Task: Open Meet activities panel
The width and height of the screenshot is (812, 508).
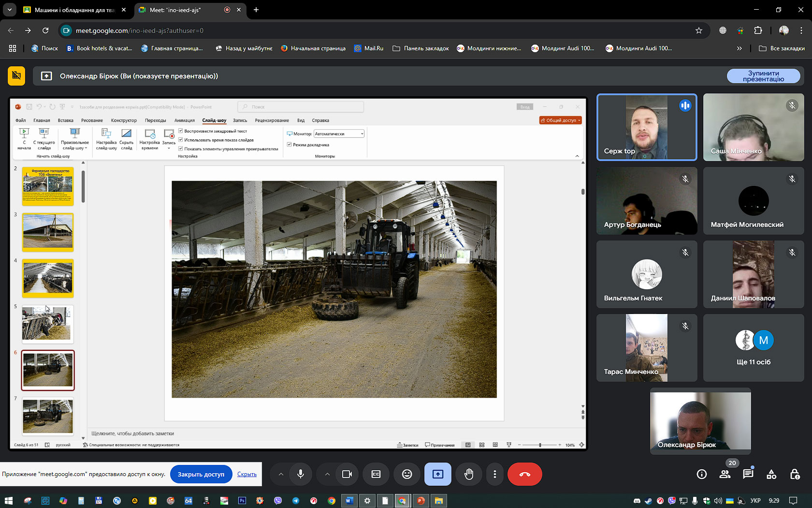Action: click(771, 474)
